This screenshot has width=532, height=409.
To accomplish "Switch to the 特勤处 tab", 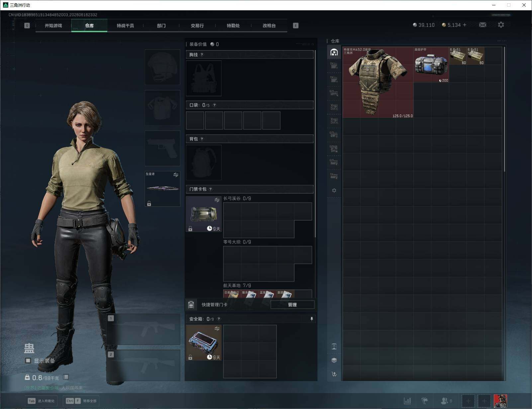I will point(233,26).
